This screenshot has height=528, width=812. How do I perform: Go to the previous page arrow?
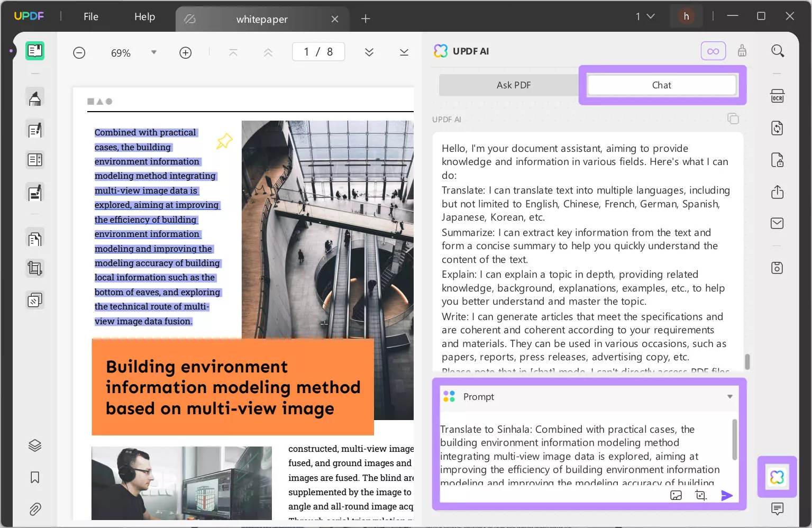pyautogui.click(x=268, y=52)
